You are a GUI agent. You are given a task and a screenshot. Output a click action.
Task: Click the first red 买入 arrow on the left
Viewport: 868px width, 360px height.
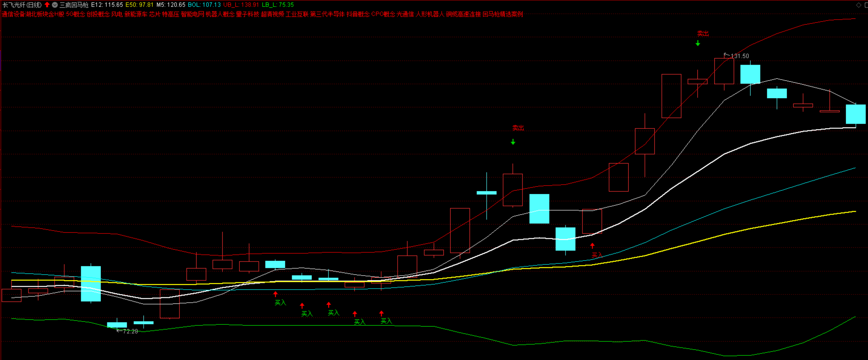[275, 294]
